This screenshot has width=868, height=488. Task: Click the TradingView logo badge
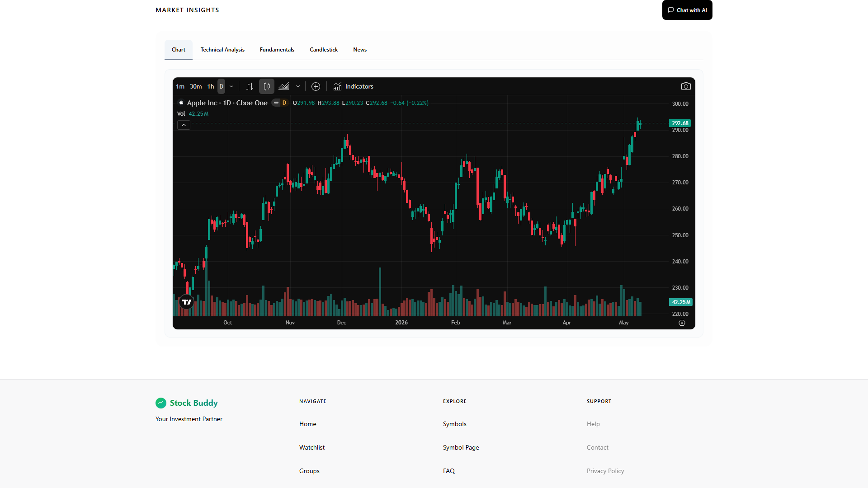186,302
